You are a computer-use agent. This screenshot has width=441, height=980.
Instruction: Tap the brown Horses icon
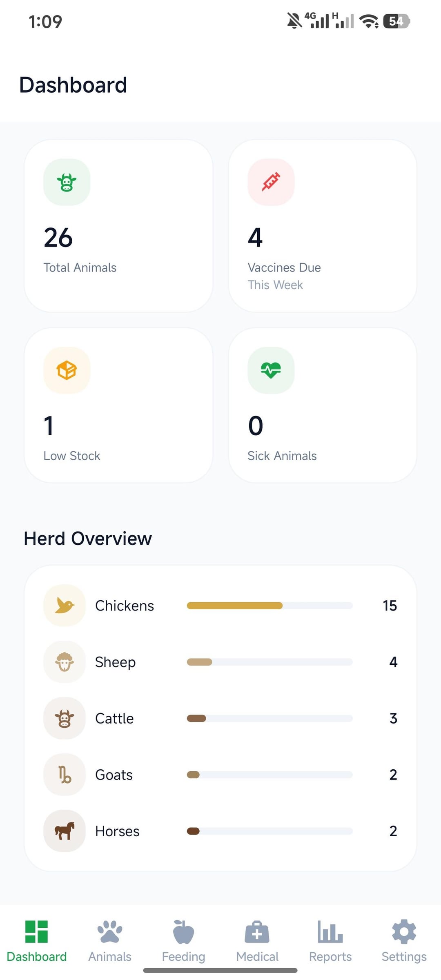[65, 831]
